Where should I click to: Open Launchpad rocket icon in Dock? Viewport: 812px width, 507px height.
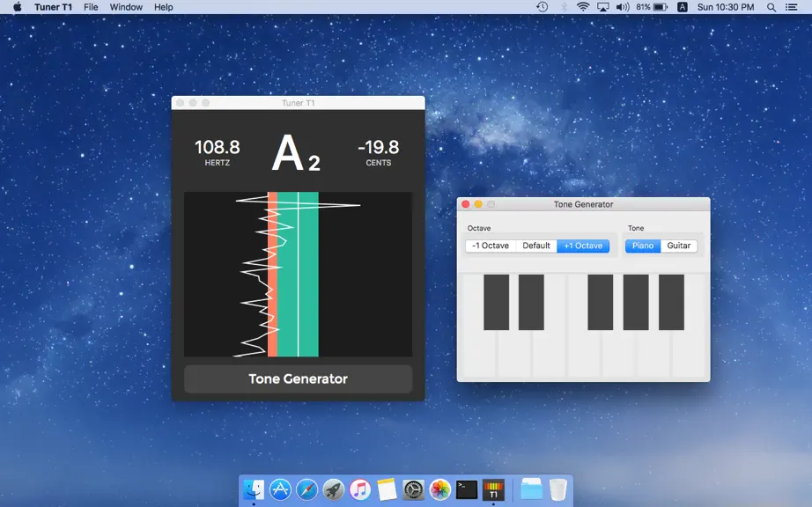coord(333,489)
